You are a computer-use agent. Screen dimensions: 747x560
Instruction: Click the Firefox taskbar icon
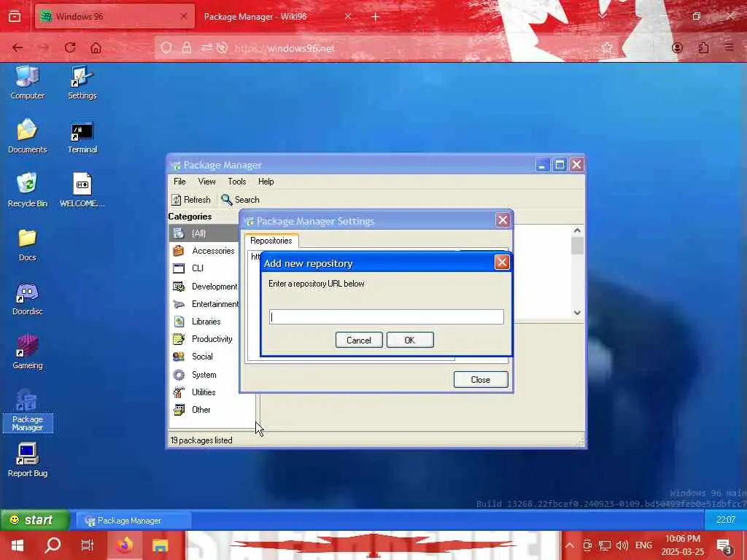124,545
